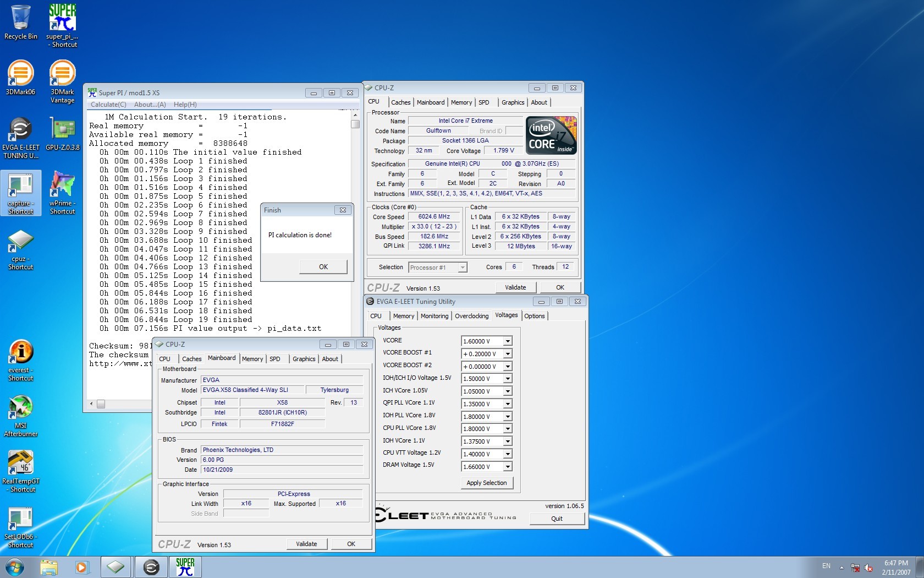The image size is (924, 578).
Task: Open the wPrime shortcut icon
Action: (x=62, y=186)
